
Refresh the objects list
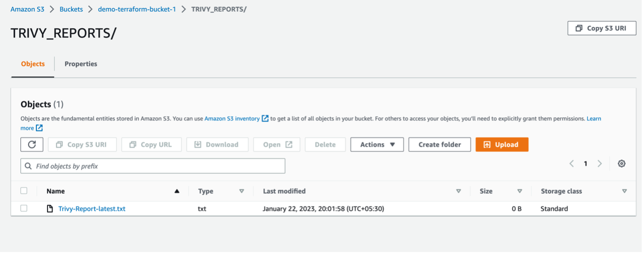coord(32,144)
